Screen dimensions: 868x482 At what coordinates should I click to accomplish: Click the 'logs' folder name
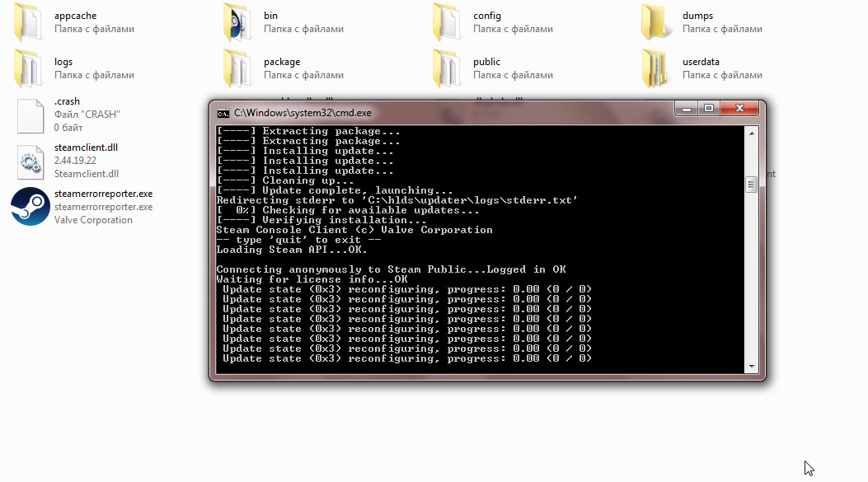pyautogui.click(x=63, y=62)
